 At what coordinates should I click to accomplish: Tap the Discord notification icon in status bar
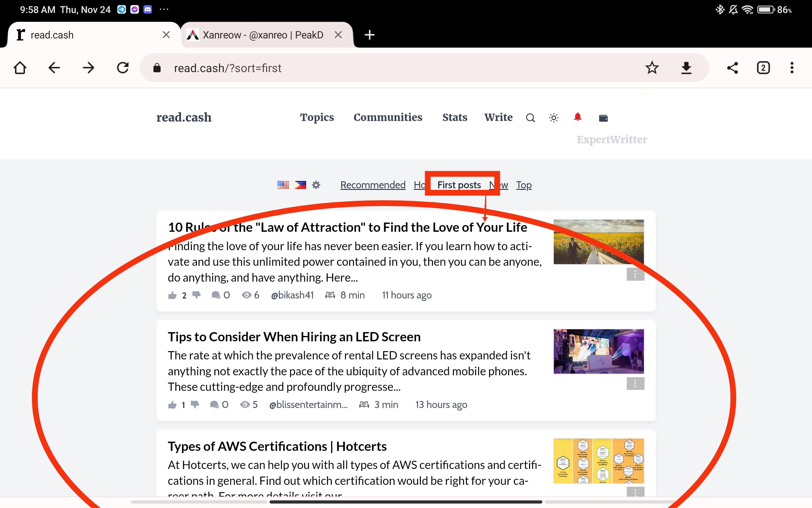[x=147, y=10]
